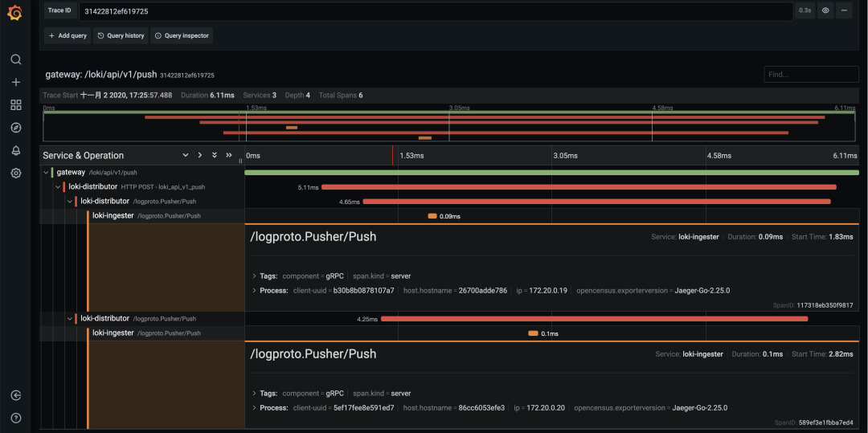Collapse the loki-distributor span lasting 4.65ms

(70, 202)
